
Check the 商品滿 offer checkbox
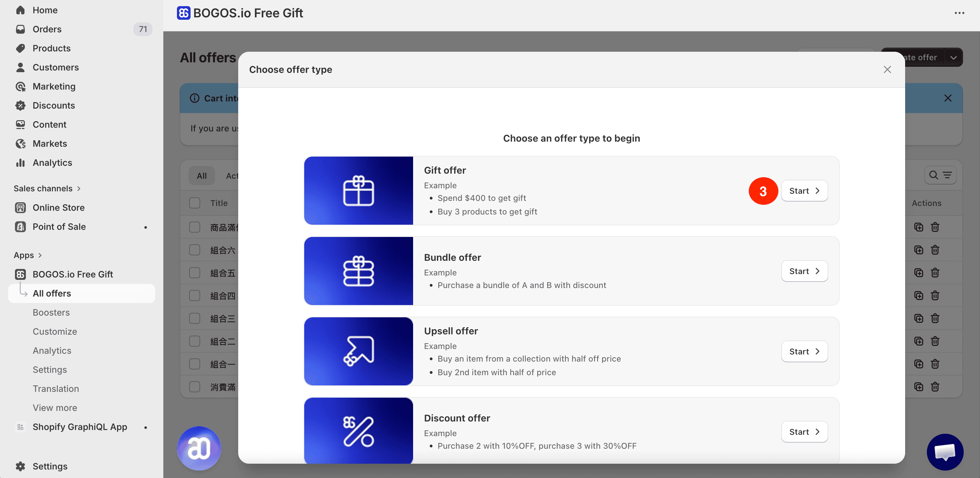(194, 227)
